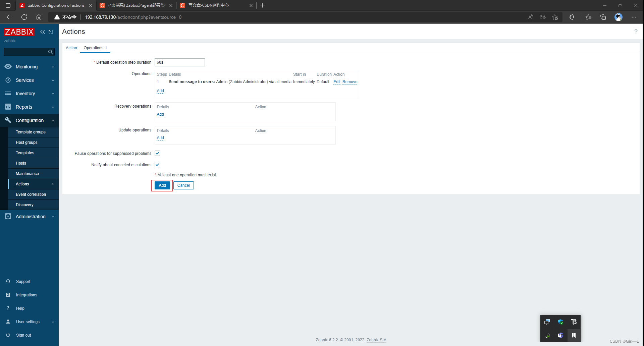
Task: Click the Reports chart icon
Action: [x=8, y=107]
